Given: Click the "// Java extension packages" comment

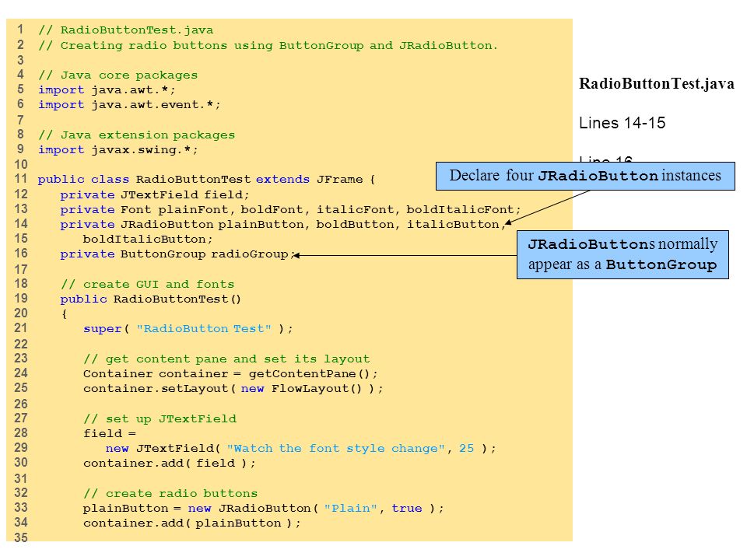Looking at the screenshot, I should point(136,135).
